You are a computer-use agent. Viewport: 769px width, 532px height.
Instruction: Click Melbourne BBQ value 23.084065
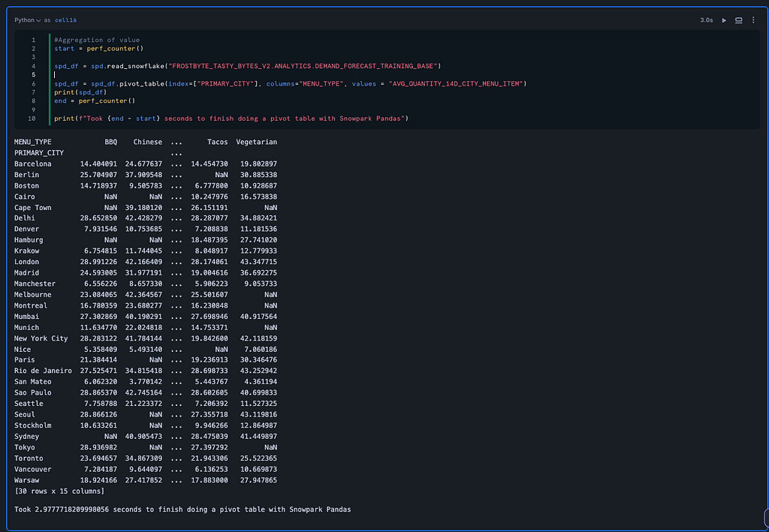click(98, 295)
